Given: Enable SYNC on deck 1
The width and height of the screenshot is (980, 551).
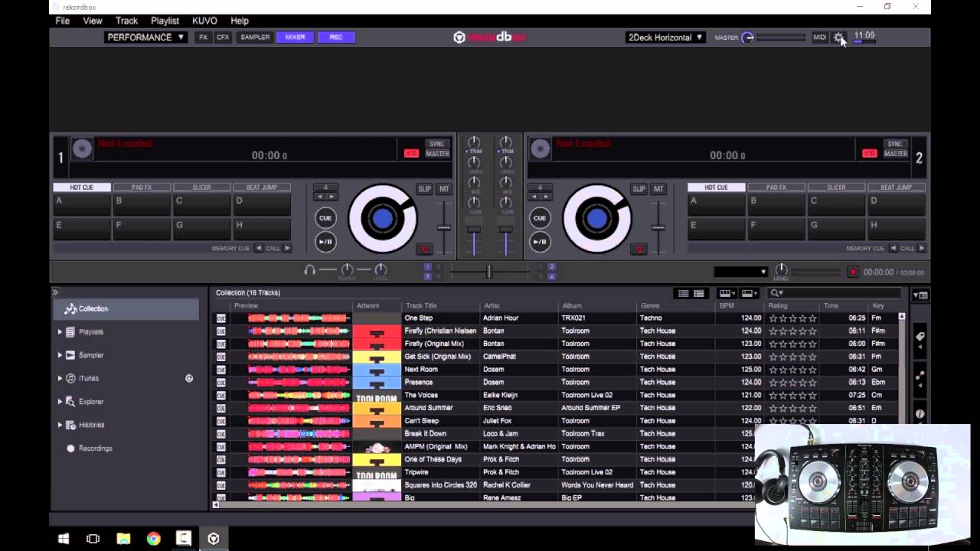Looking at the screenshot, I should pos(437,144).
